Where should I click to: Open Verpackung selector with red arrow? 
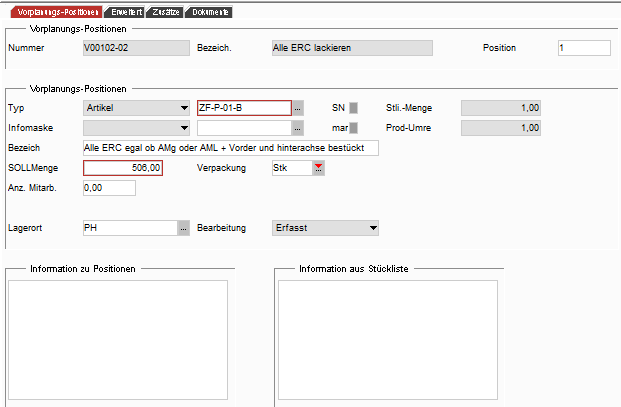point(318,168)
